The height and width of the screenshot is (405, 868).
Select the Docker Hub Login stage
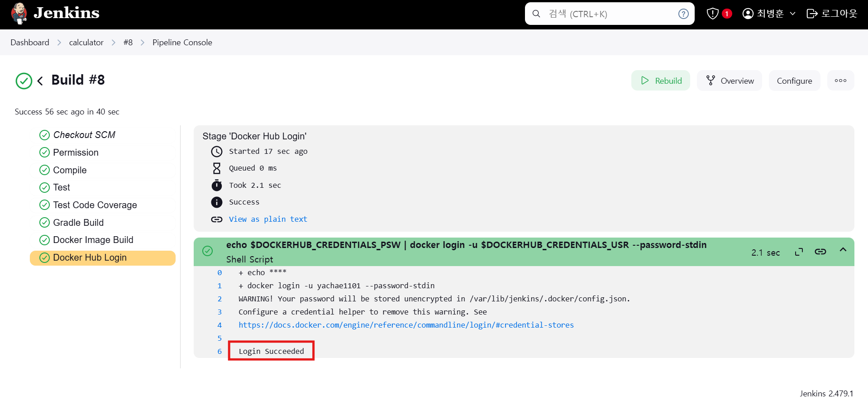[102, 257]
